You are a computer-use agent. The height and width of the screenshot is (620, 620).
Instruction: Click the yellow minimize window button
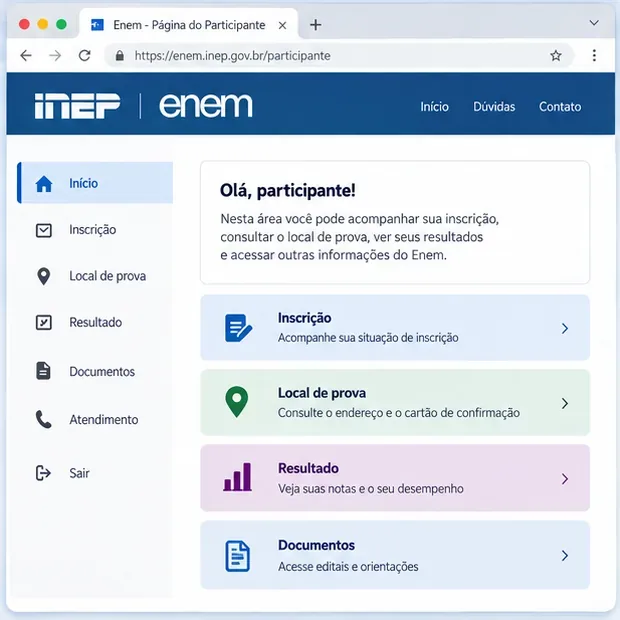click(43, 24)
